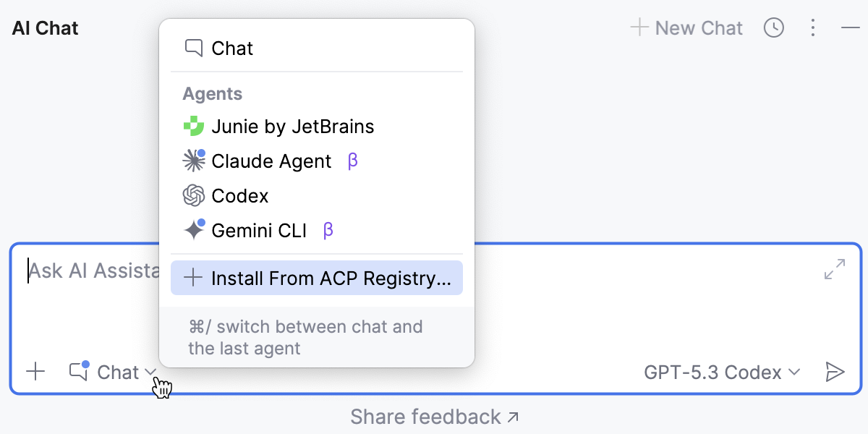Expand the input with the diagonal arrows icon
Viewport: 868px width, 434px height.
click(x=835, y=268)
